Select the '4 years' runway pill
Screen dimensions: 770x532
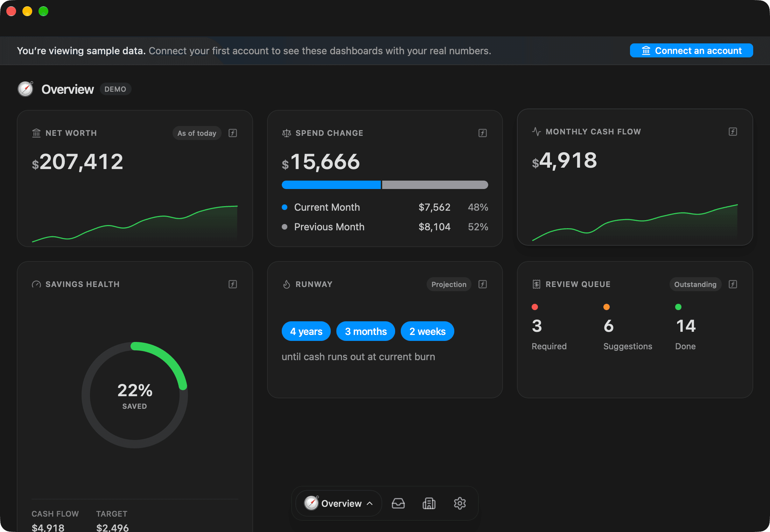click(x=306, y=331)
